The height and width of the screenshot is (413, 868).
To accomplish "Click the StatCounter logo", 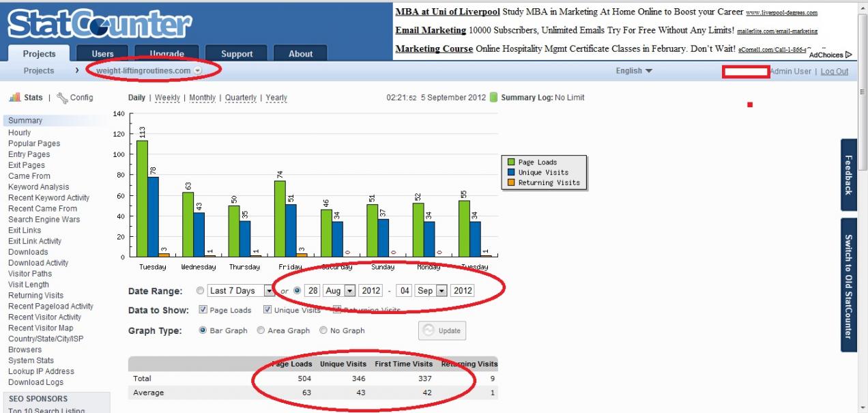I will coord(100,25).
